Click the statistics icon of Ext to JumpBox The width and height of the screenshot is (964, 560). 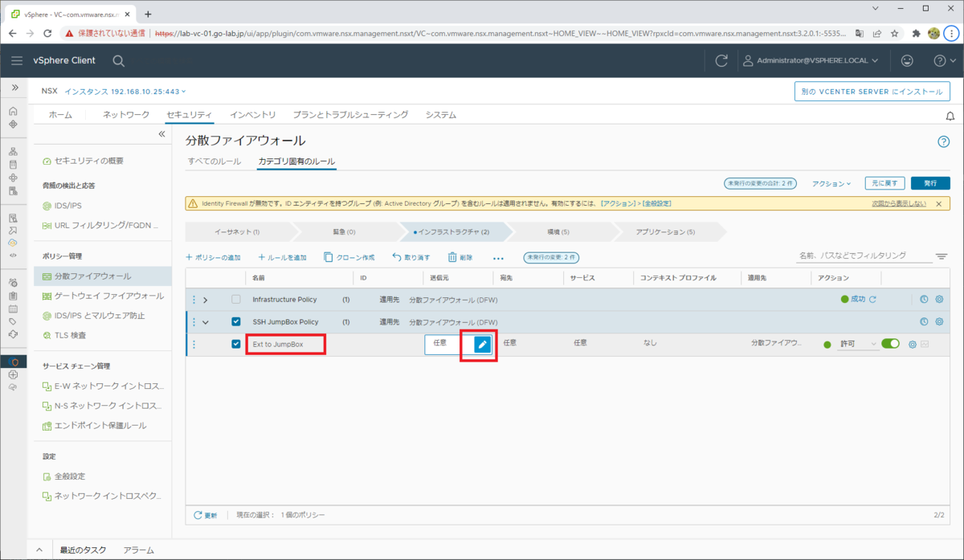[x=925, y=345]
